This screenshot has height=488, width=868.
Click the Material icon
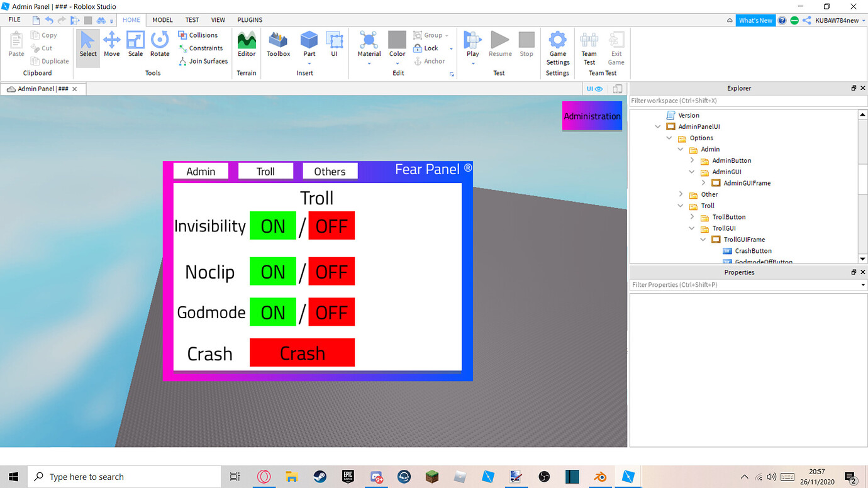click(369, 41)
